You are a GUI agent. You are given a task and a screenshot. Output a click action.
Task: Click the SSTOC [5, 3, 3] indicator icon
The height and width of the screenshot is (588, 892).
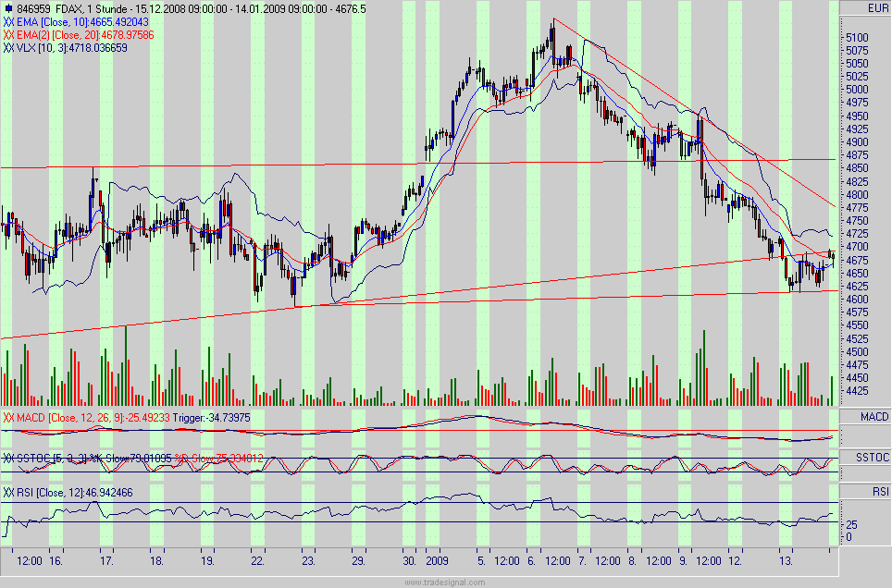point(10,456)
